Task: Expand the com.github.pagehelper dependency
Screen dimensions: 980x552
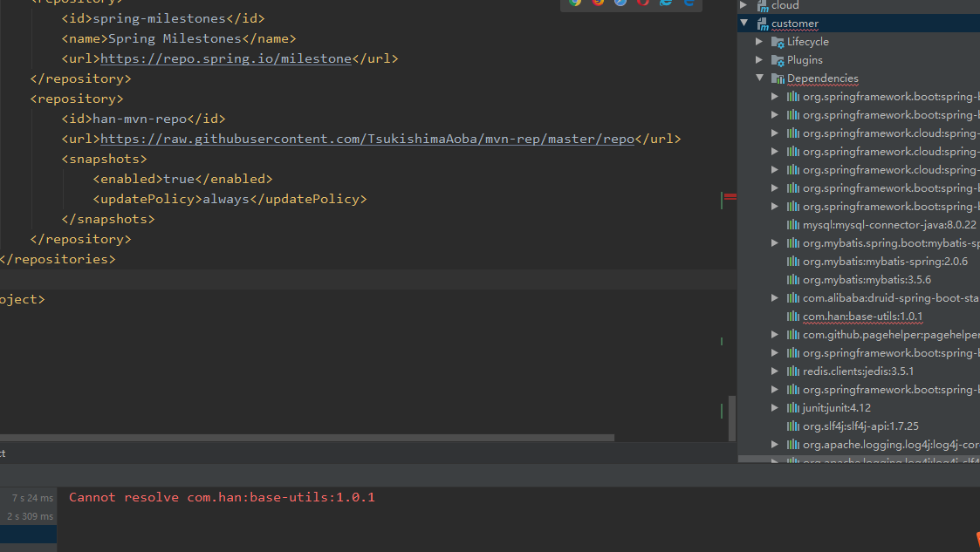Action: [x=775, y=335]
